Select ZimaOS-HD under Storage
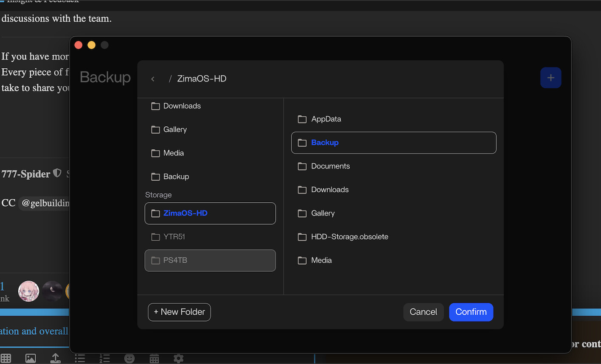 point(210,213)
